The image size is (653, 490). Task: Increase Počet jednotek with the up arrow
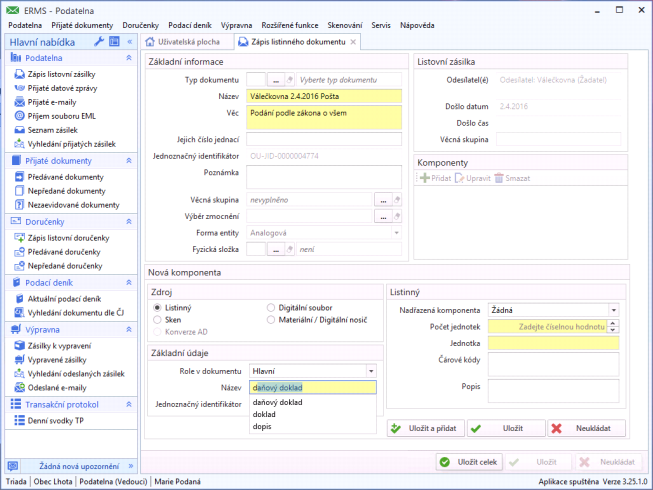point(613,323)
